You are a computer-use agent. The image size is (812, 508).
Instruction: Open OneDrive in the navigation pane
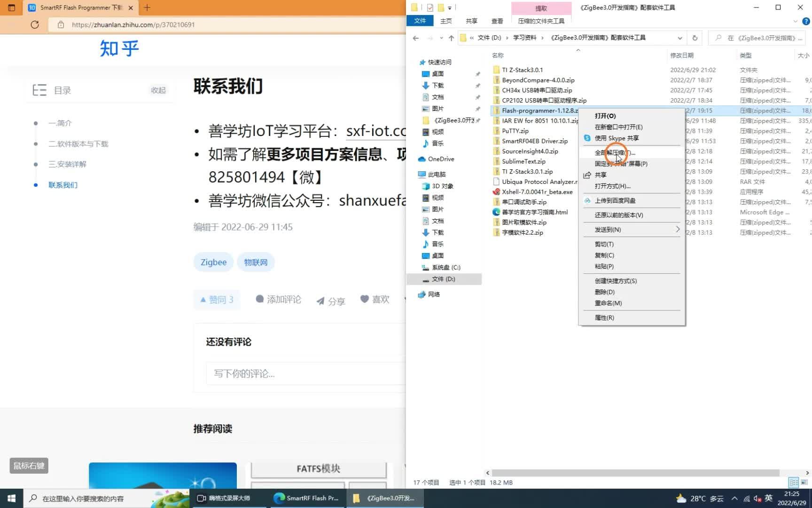pos(440,159)
